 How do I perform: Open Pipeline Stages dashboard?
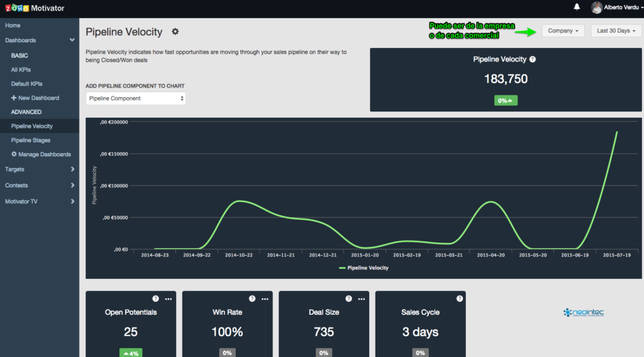[31, 140]
